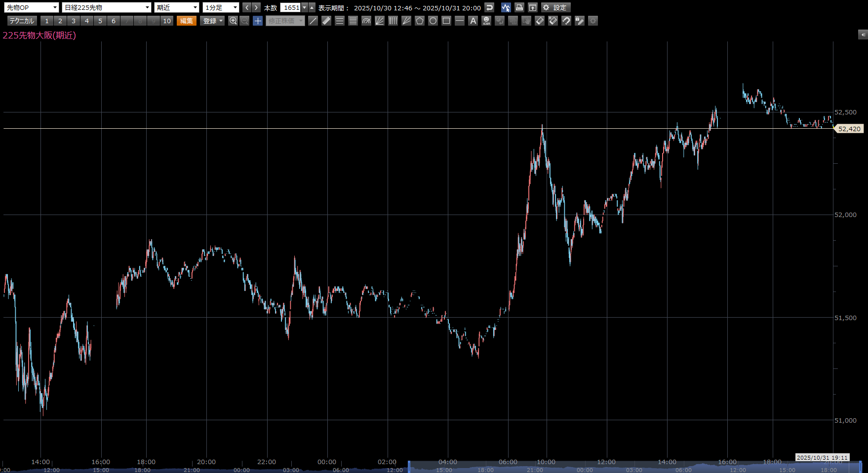Open 設定 settings button
The width and height of the screenshot is (868, 473).
555,7
